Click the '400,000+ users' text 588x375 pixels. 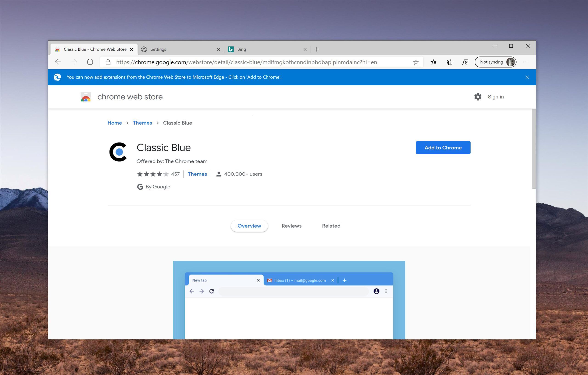point(243,174)
